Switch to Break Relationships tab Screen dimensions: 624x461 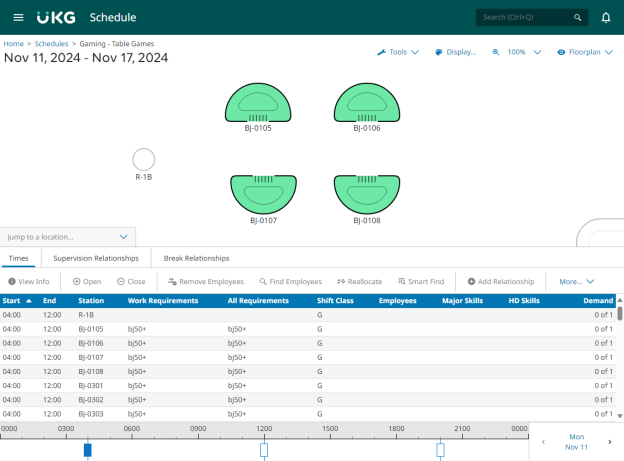(197, 258)
